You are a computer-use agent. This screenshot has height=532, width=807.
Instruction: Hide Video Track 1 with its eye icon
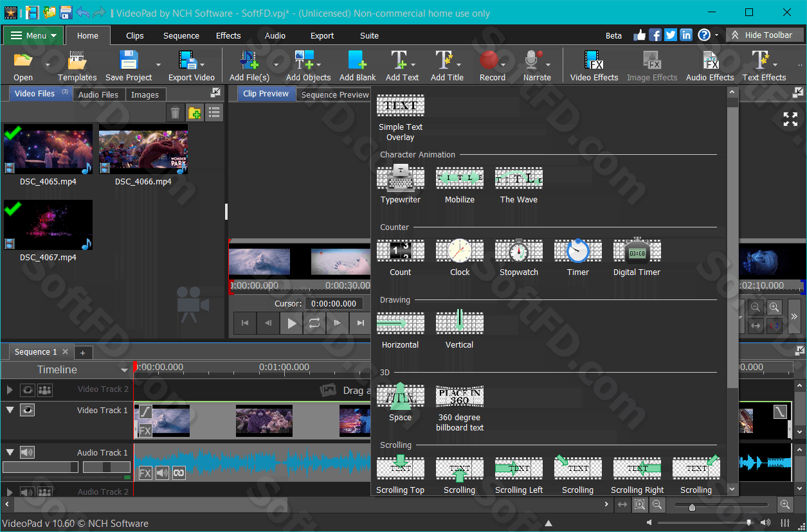coord(27,410)
